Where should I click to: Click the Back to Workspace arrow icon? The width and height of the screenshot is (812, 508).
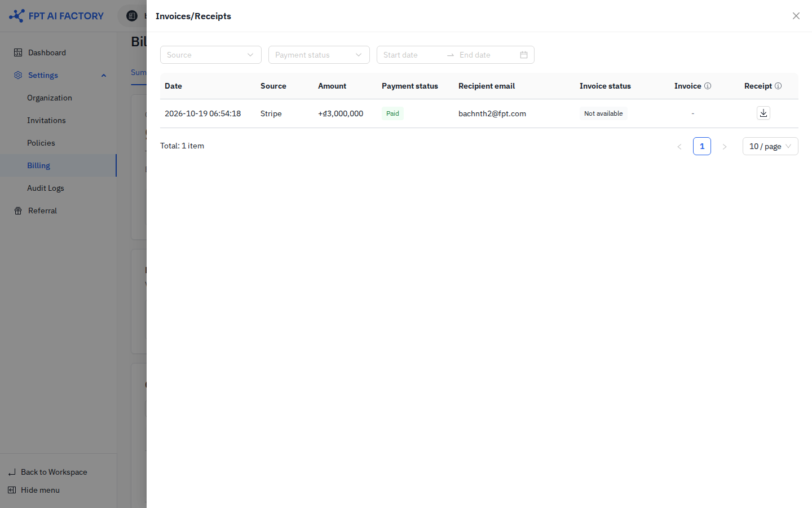coord(12,472)
